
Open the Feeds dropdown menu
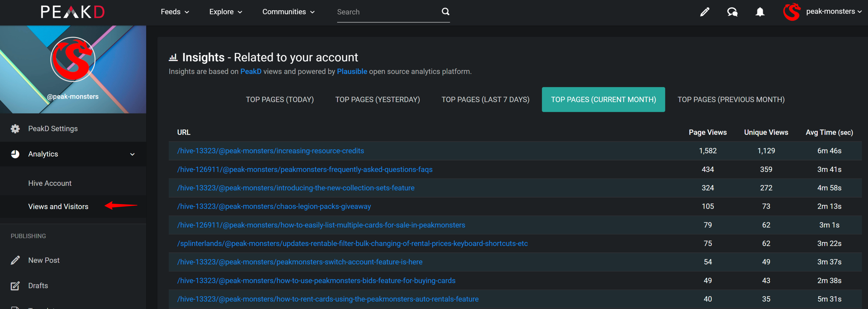[175, 12]
